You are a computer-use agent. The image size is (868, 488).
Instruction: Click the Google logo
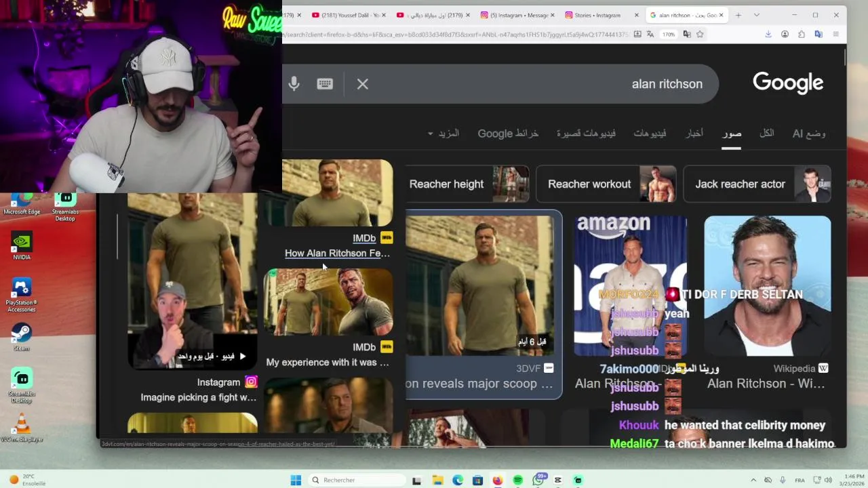(788, 83)
